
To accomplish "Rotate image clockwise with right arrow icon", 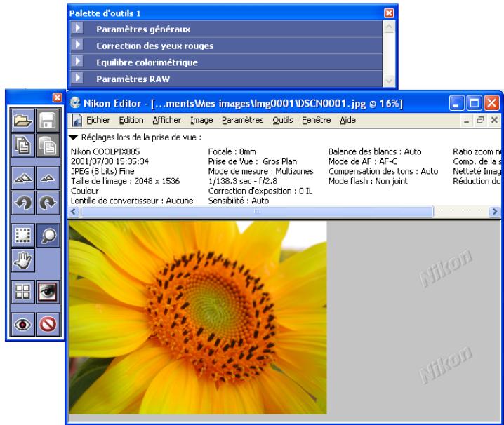I will click(48, 203).
